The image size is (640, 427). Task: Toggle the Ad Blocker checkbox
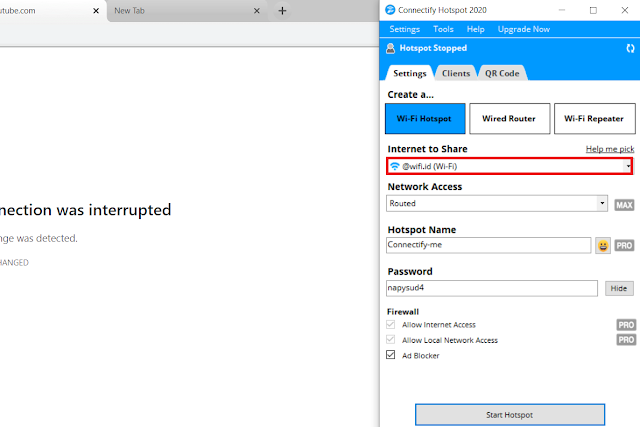pos(391,355)
